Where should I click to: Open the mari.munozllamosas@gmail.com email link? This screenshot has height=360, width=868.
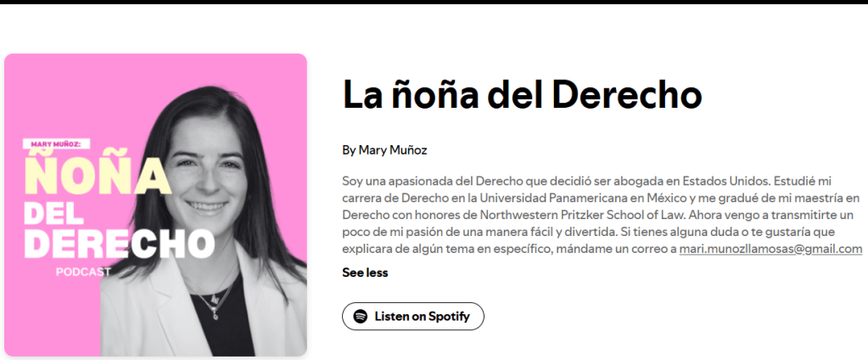tap(770, 249)
